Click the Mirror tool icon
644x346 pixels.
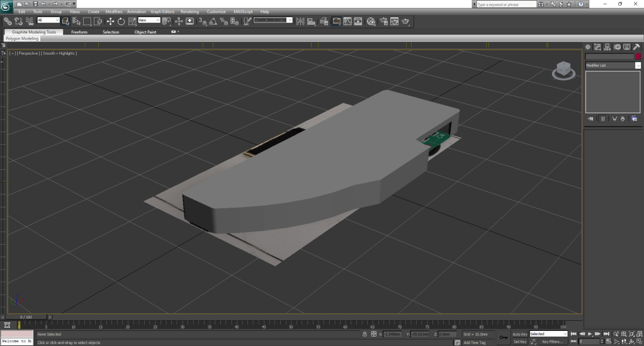click(x=300, y=21)
